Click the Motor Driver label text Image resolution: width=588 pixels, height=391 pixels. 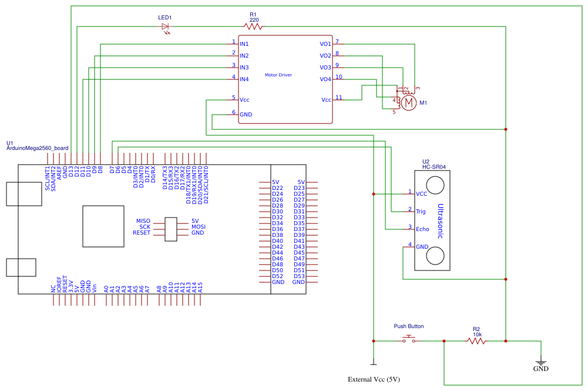278,75
